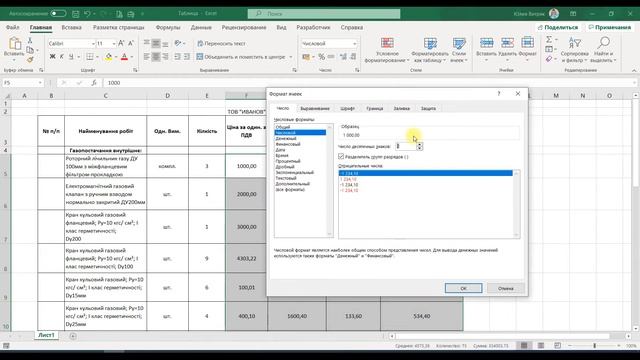Open the Граница tab in dialog
The image size is (640, 360).
374,109
